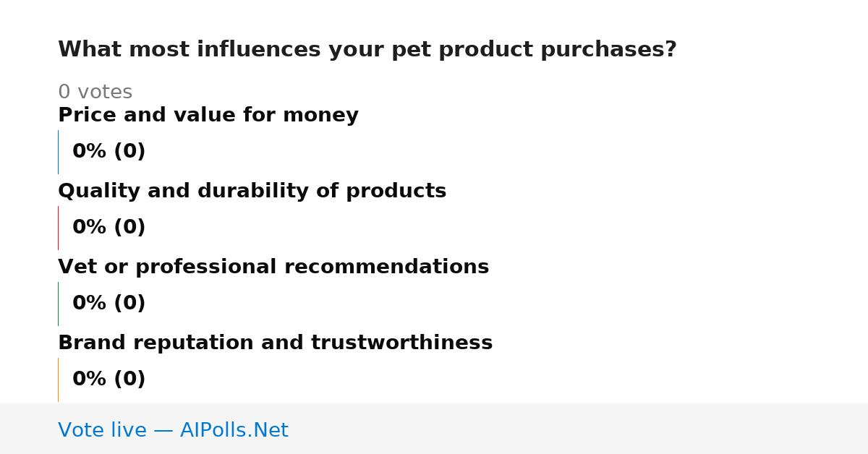Click the 0% (0) result under Vet recommendations
The width and height of the screenshot is (868, 454).
click(109, 304)
